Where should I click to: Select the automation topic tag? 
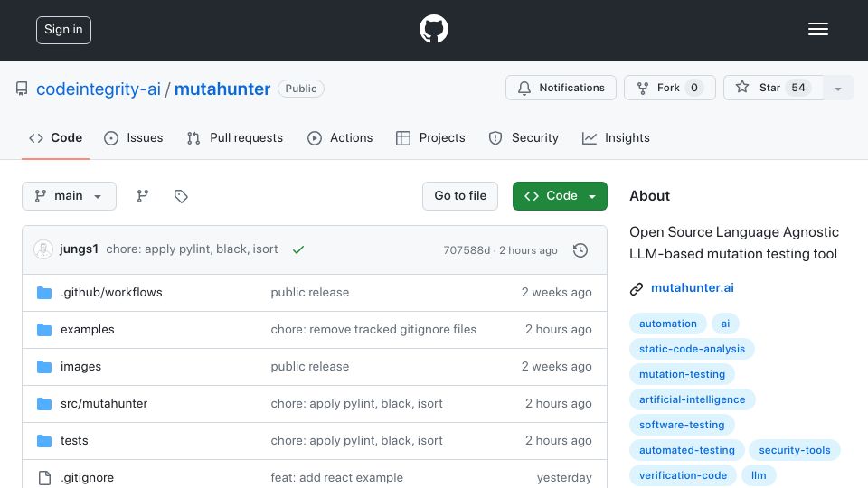668,324
